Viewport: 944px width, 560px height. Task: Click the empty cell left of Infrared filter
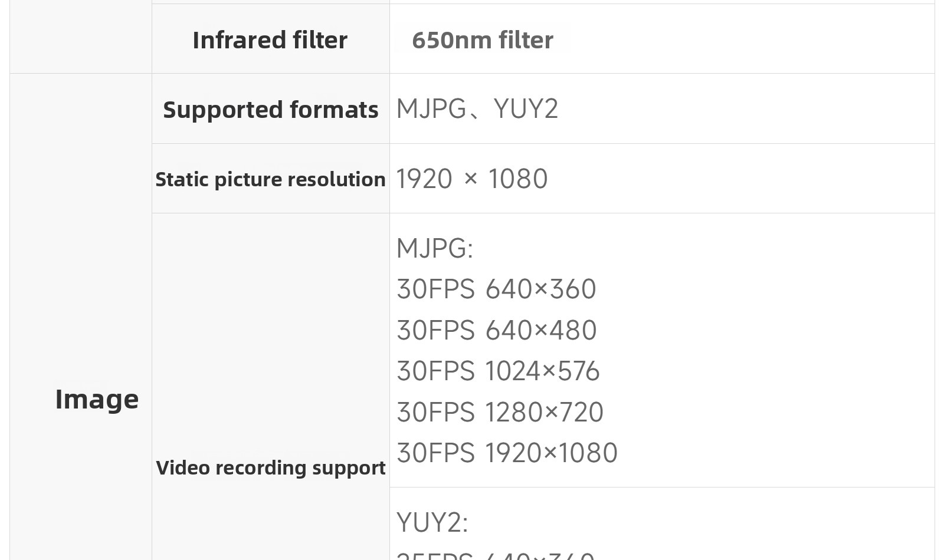(81, 37)
